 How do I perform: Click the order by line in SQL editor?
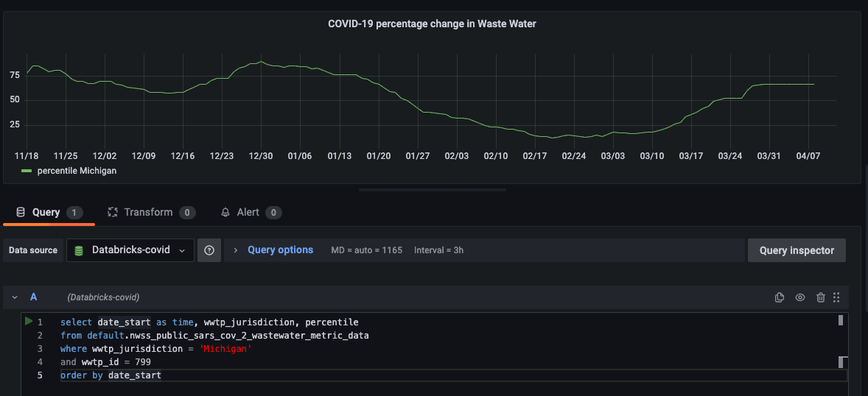coord(111,375)
